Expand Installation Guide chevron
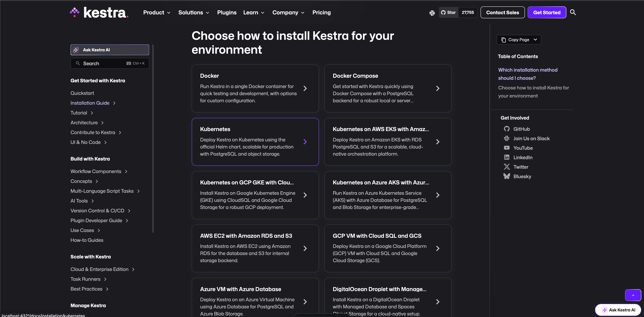Image resolution: width=644 pixels, height=317 pixels. [114, 103]
